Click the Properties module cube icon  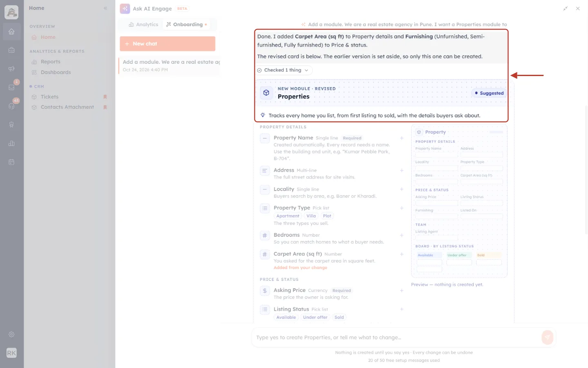(266, 93)
